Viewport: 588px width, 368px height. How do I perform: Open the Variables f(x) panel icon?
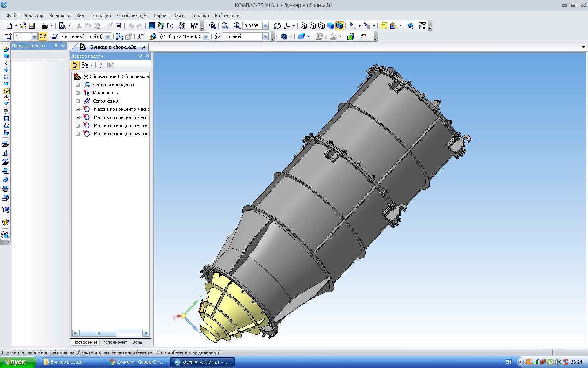[x=170, y=26]
